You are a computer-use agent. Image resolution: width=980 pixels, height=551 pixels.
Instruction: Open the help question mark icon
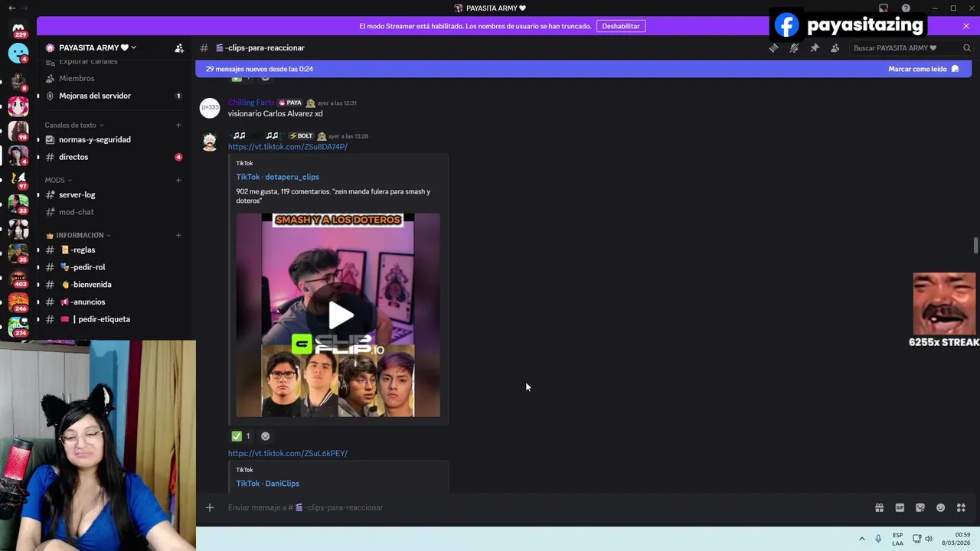[x=906, y=8]
